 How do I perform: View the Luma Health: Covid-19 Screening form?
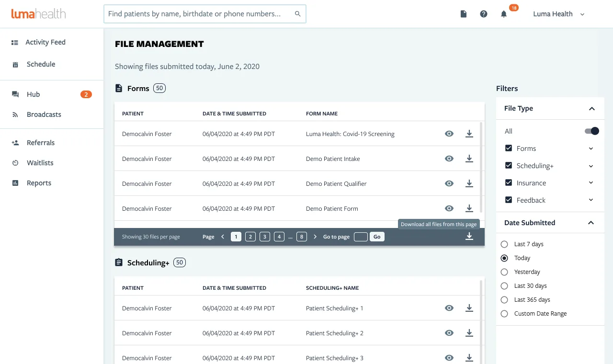(449, 134)
